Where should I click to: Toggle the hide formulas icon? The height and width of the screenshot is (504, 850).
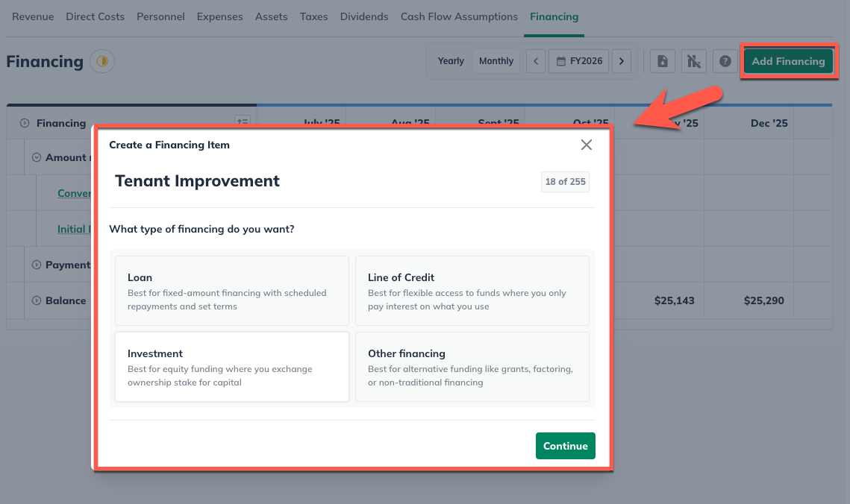(x=693, y=60)
